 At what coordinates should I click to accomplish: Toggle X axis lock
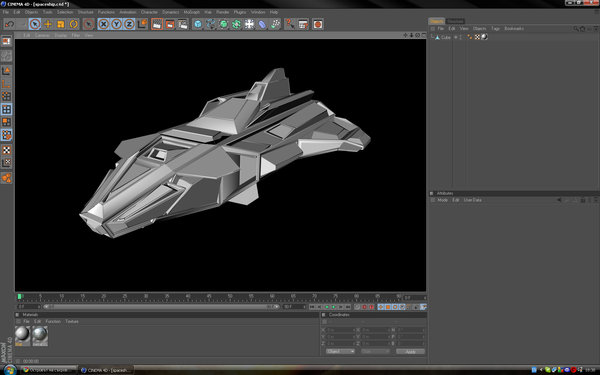(103, 24)
